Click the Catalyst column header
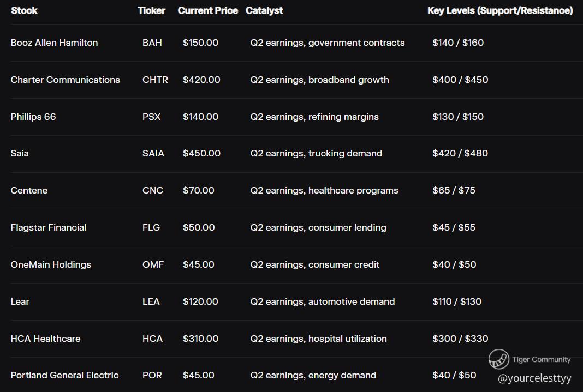 pos(264,10)
